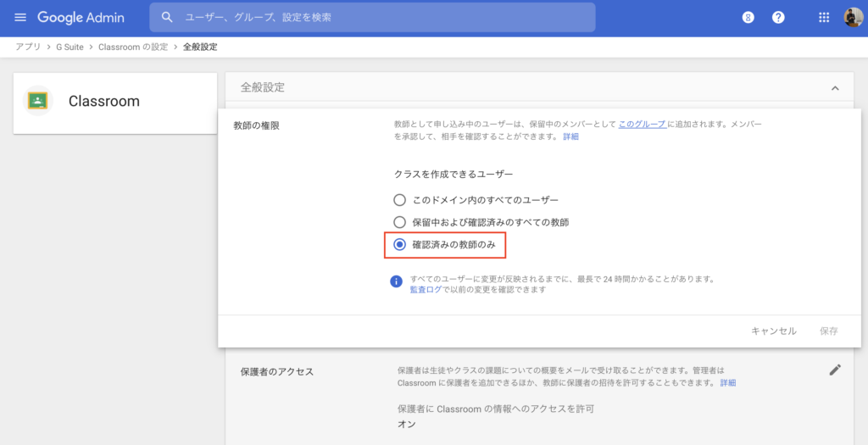Go to G Suite in the breadcrumb
Image resolution: width=868 pixels, height=445 pixels.
70,47
